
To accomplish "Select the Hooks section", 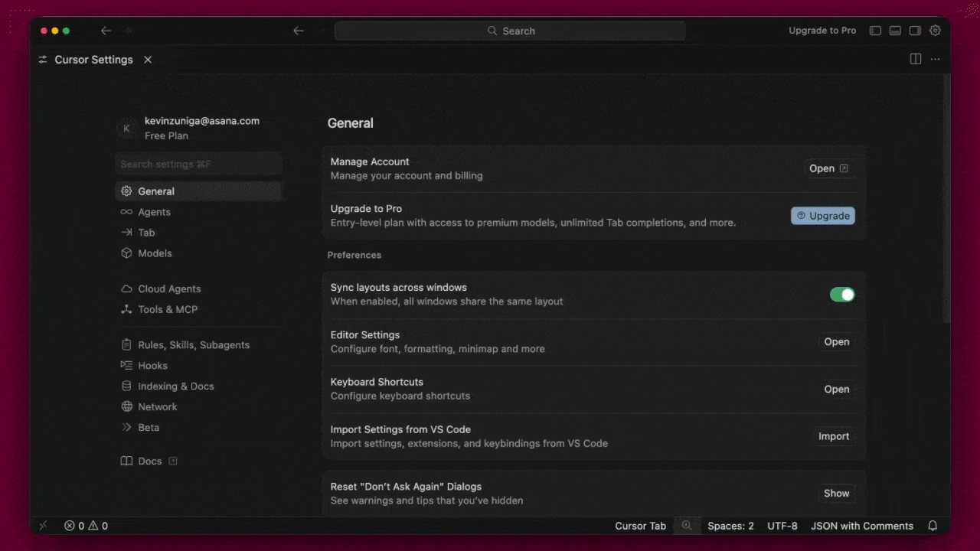I will [x=199, y=366].
